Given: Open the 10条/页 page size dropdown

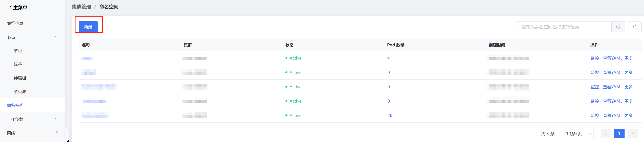Looking at the screenshot, I should coord(576,134).
